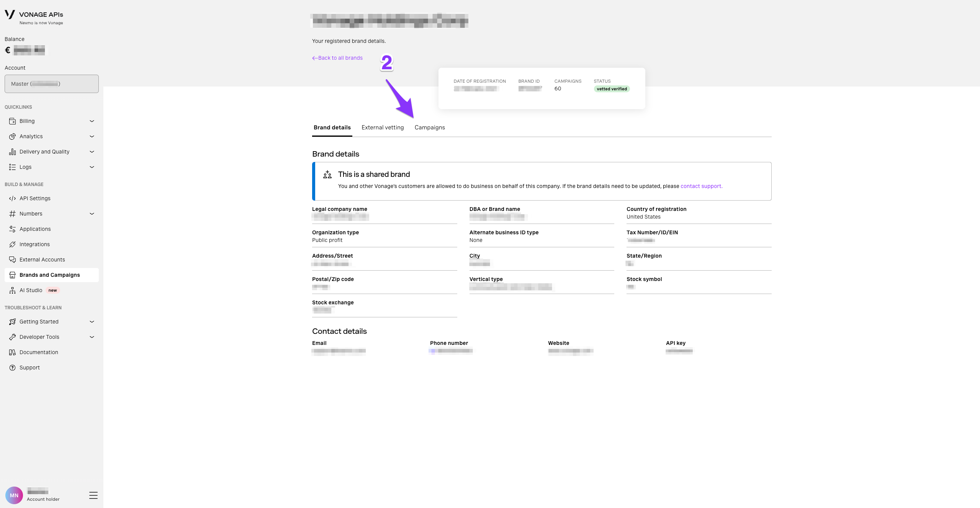
Task: Open the Analytics section in the sidebar
Action: [x=31, y=136]
